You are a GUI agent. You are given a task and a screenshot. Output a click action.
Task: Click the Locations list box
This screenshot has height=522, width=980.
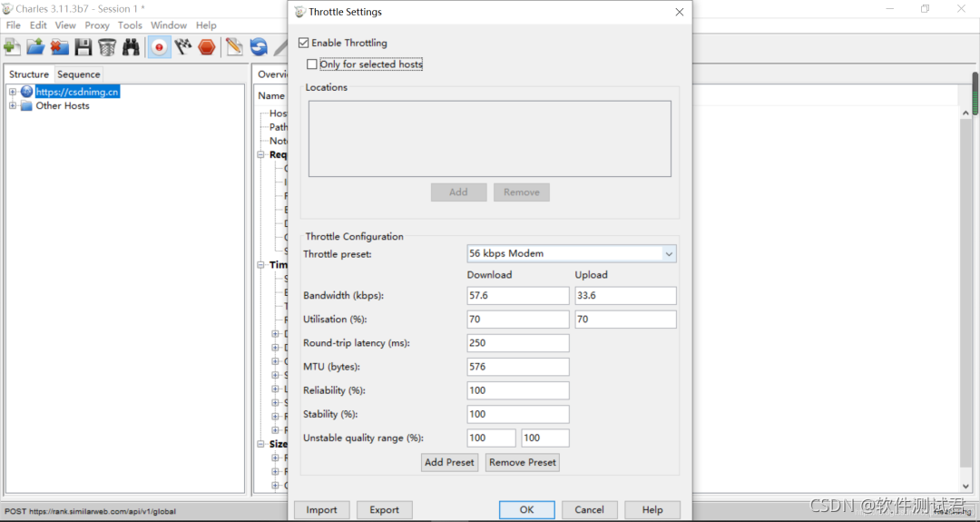click(x=490, y=139)
